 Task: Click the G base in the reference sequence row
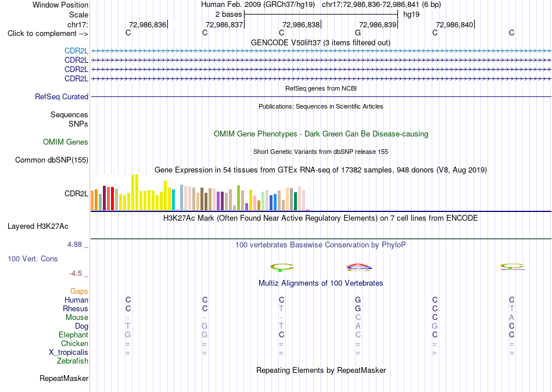click(358, 33)
